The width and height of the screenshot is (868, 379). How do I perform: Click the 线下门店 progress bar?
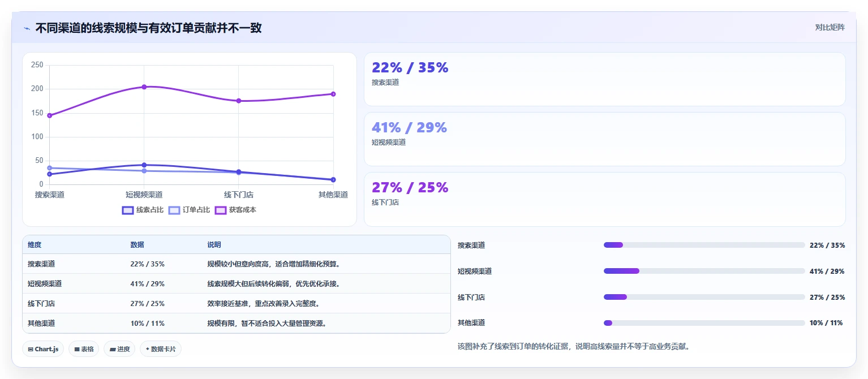click(x=704, y=297)
